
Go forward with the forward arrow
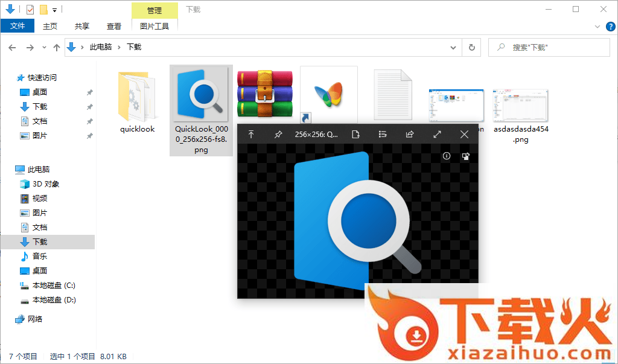[30, 47]
